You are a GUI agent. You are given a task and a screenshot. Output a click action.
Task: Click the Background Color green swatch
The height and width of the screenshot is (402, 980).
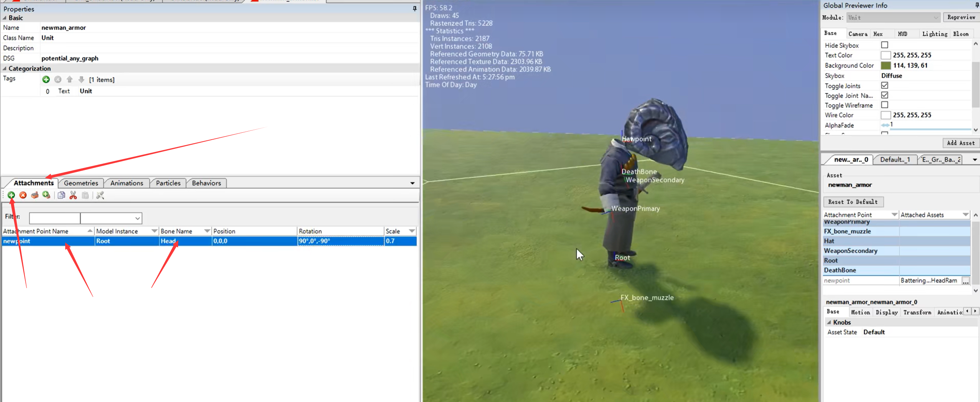point(886,65)
